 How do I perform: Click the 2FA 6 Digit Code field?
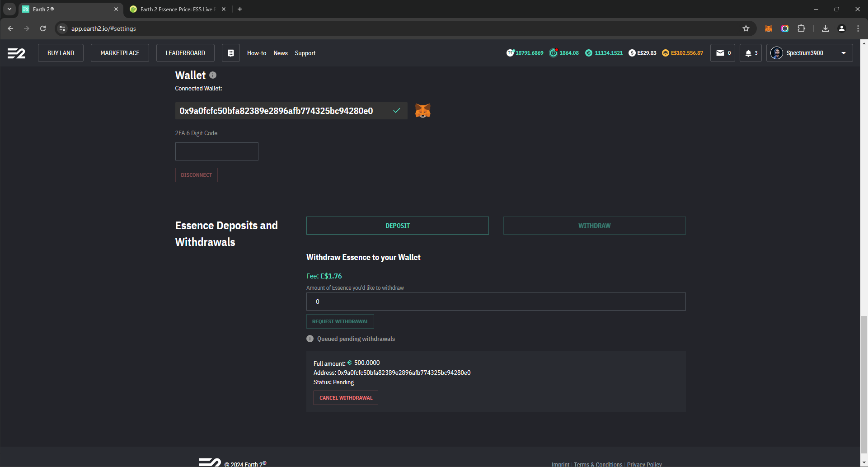pyautogui.click(x=216, y=151)
